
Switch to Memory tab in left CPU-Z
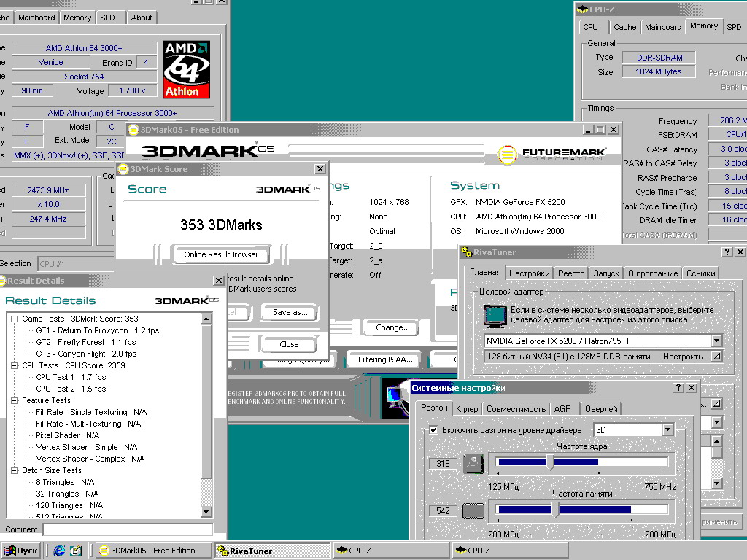point(77,17)
